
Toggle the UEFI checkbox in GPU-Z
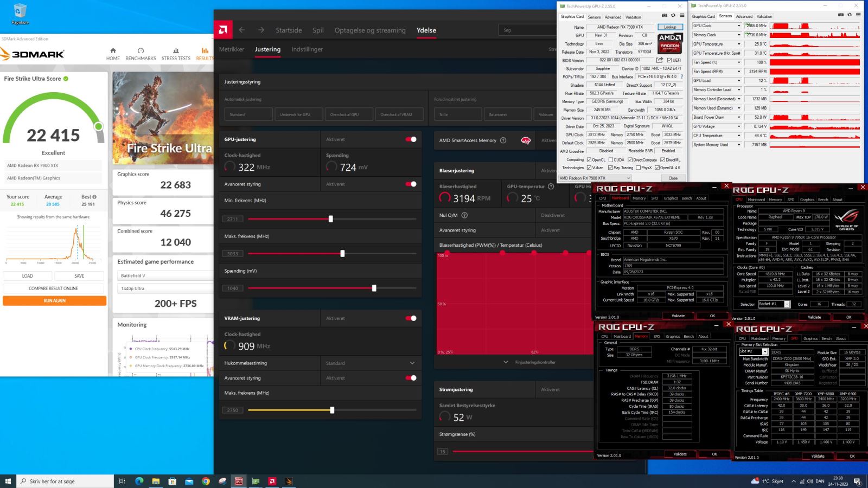coord(669,60)
